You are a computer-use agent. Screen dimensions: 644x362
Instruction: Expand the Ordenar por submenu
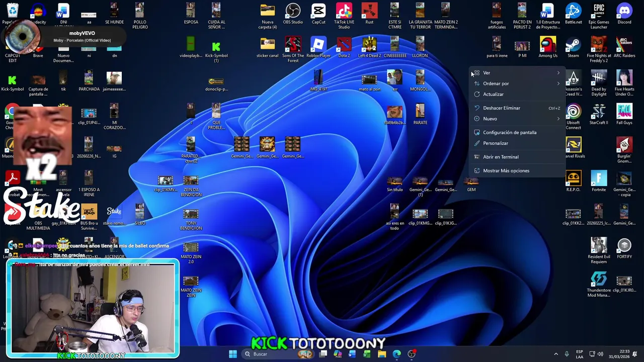click(x=518, y=83)
